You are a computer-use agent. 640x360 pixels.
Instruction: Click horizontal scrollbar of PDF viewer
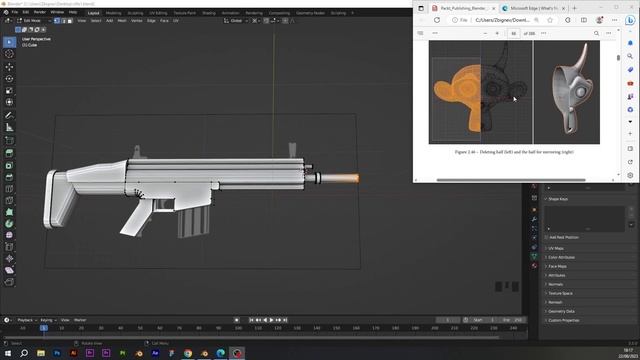pyautogui.click(x=511, y=180)
